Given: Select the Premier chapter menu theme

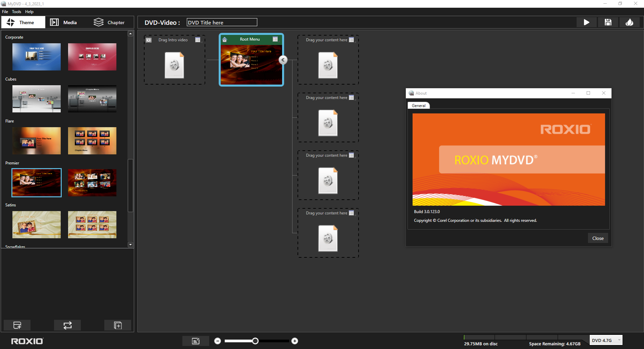Looking at the screenshot, I should 92,183.
